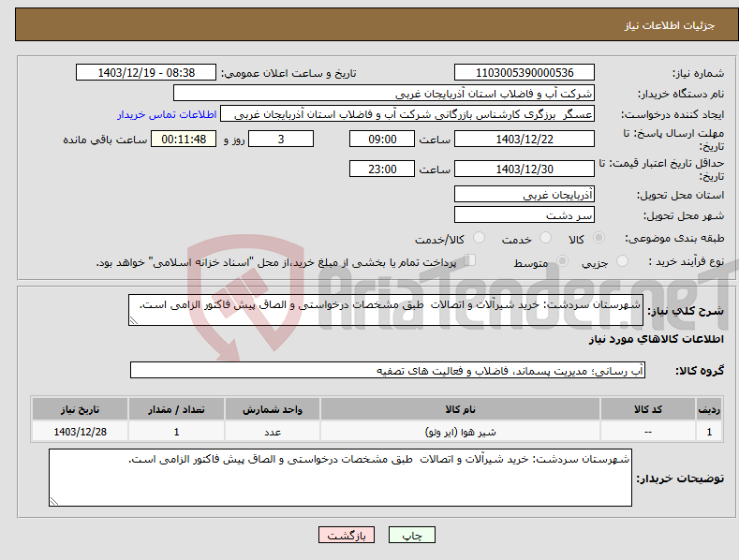Click the توضیحات خریدار text area

pyautogui.click(x=340, y=478)
